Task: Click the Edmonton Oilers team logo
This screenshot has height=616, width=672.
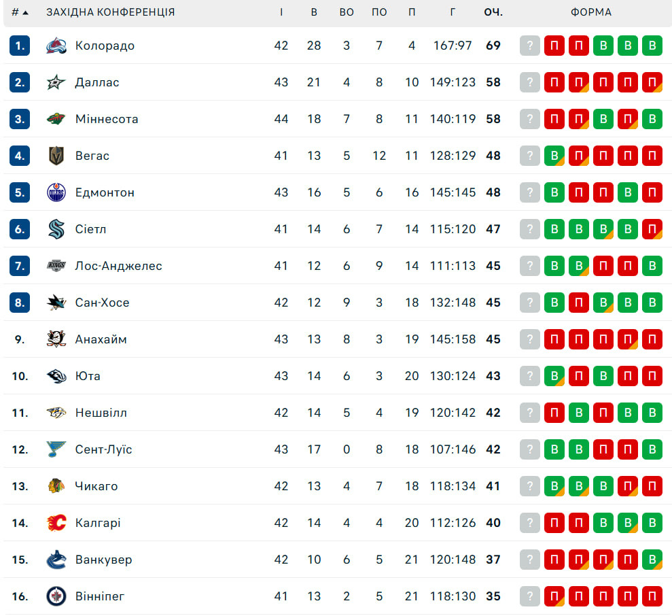Action: point(56,192)
